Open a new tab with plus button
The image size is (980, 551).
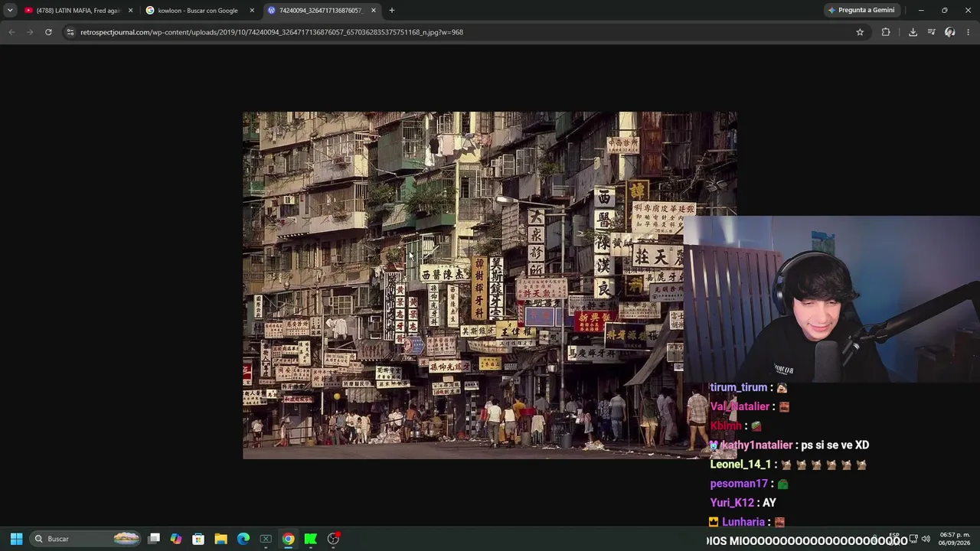click(x=391, y=10)
